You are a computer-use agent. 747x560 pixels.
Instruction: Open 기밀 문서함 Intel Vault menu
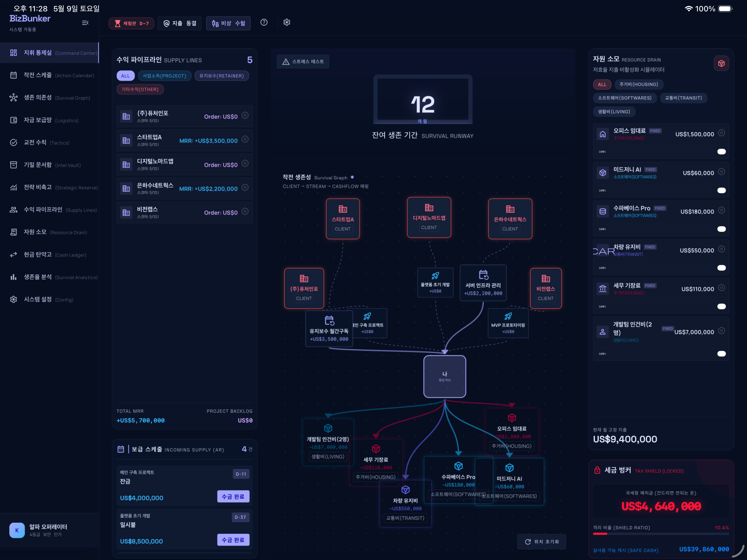(x=50, y=165)
